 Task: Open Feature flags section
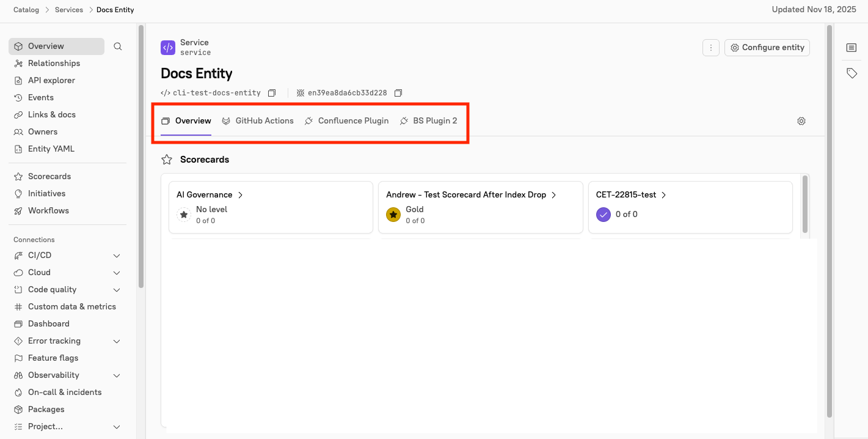[x=53, y=358]
